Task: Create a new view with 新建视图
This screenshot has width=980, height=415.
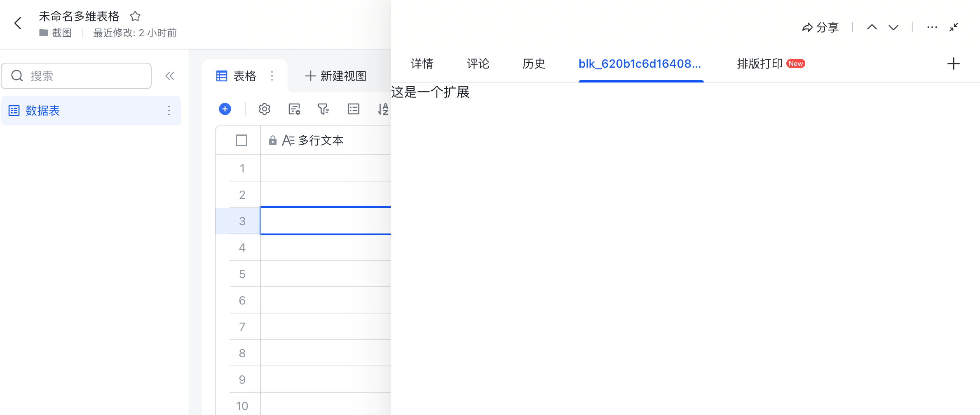Action: pyautogui.click(x=335, y=76)
